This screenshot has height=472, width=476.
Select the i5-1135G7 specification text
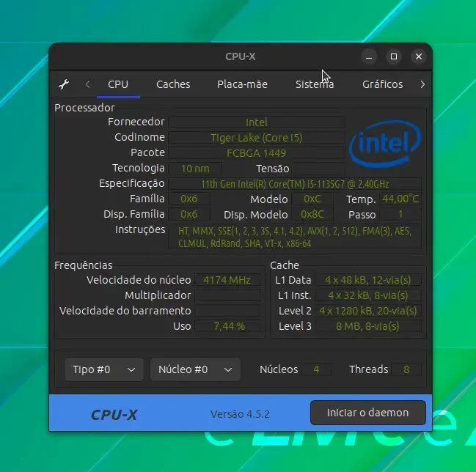295,184
